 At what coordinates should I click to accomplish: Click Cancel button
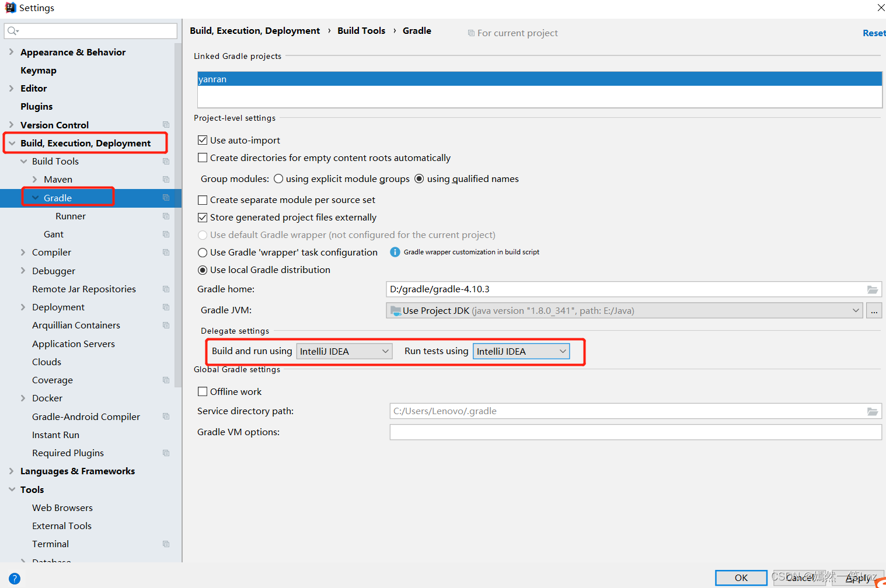(x=799, y=577)
